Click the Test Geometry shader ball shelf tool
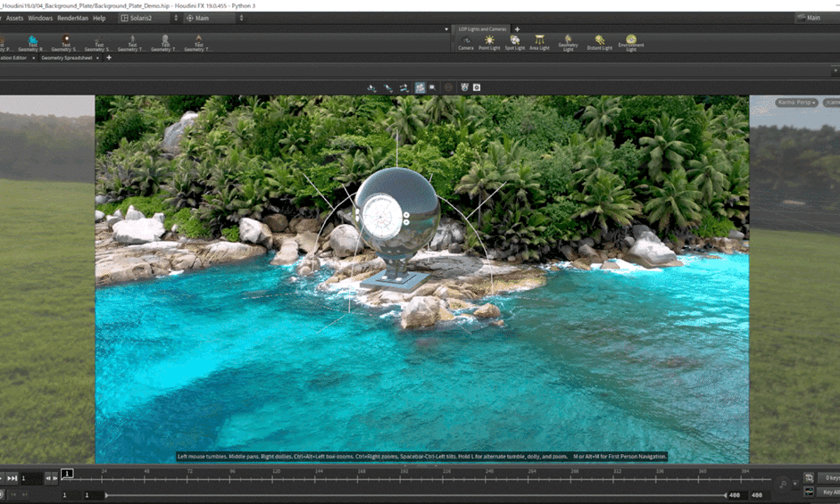840x504 pixels. click(x=65, y=44)
